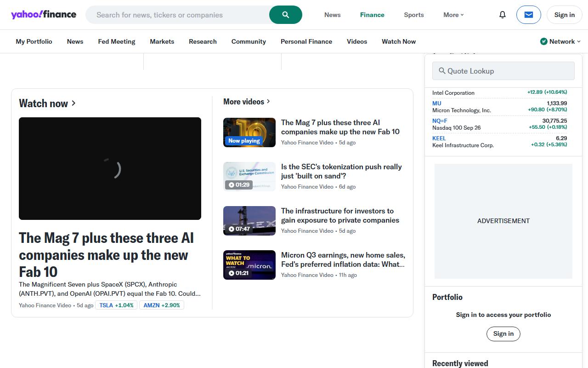Open the KEEL ticker link

click(439, 138)
